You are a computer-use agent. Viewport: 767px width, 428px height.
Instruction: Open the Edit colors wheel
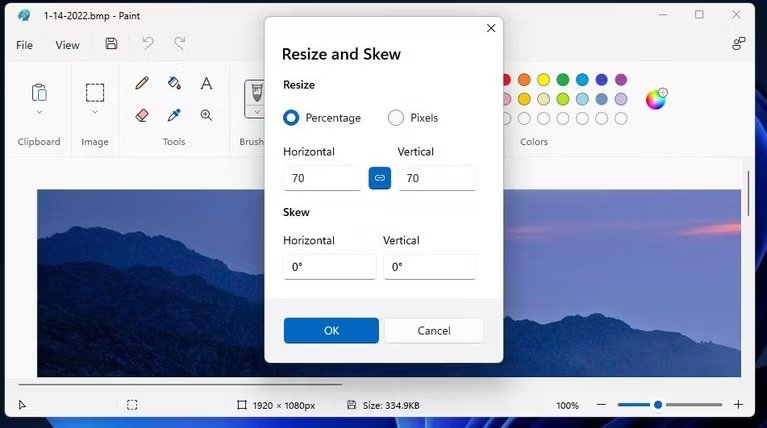pos(656,99)
